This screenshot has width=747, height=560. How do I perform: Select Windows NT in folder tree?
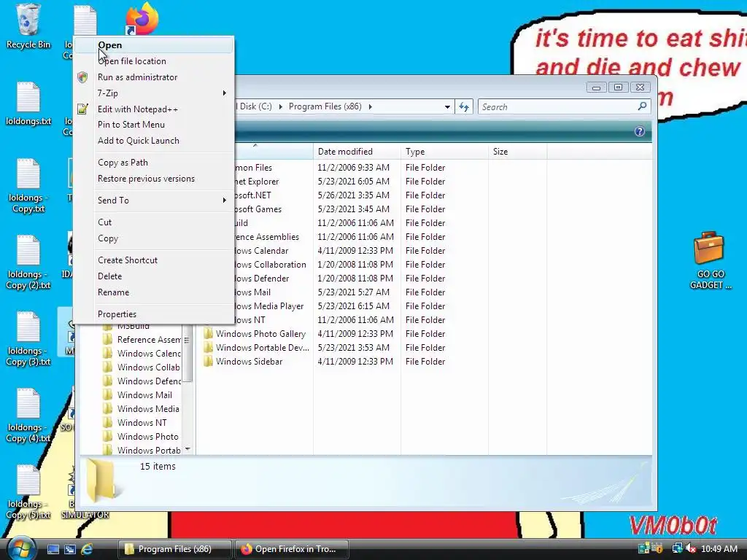pyautogui.click(x=142, y=422)
